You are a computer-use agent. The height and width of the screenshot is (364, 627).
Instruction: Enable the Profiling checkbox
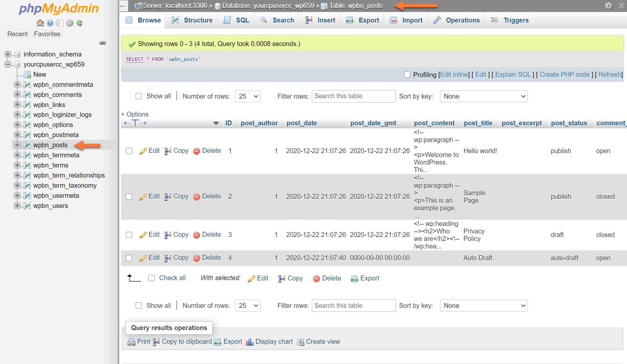pyautogui.click(x=407, y=75)
